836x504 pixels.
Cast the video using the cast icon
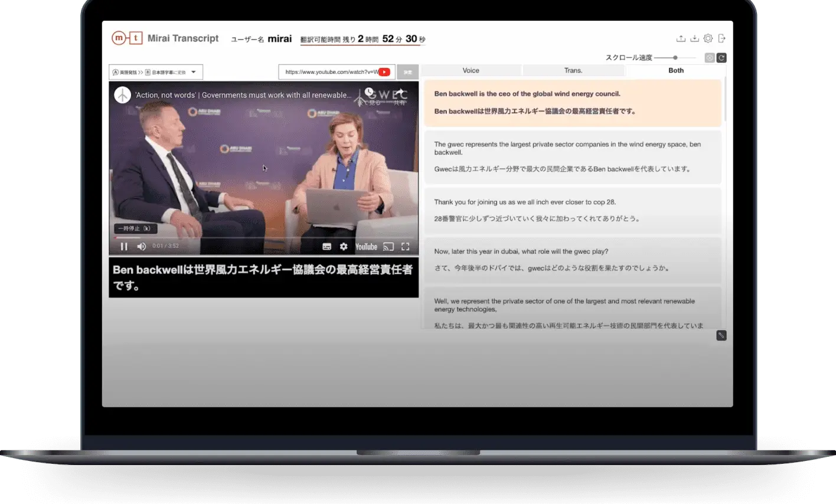388,247
